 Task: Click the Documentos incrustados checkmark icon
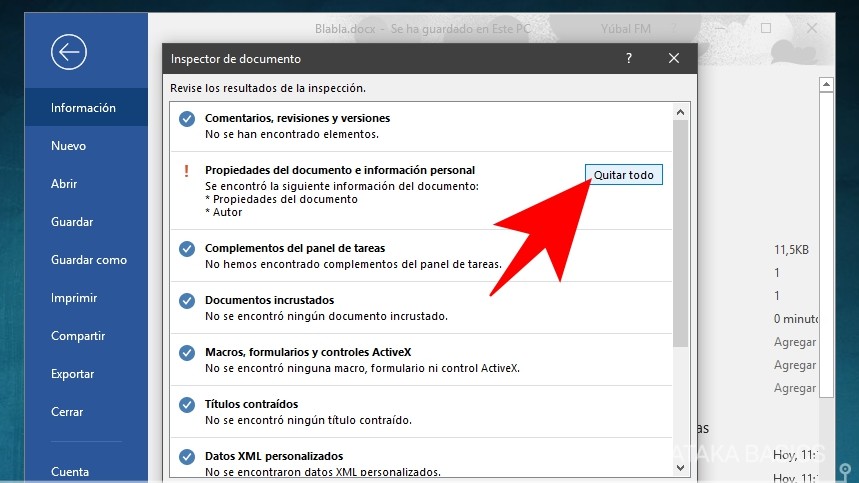pyautogui.click(x=186, y=300)
